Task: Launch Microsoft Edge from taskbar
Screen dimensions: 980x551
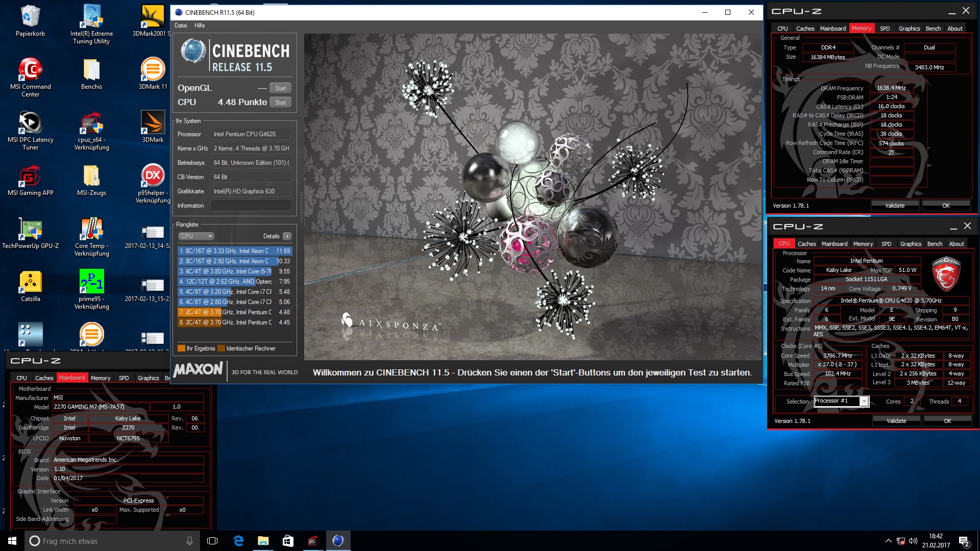Action: (x=238, y=541)
